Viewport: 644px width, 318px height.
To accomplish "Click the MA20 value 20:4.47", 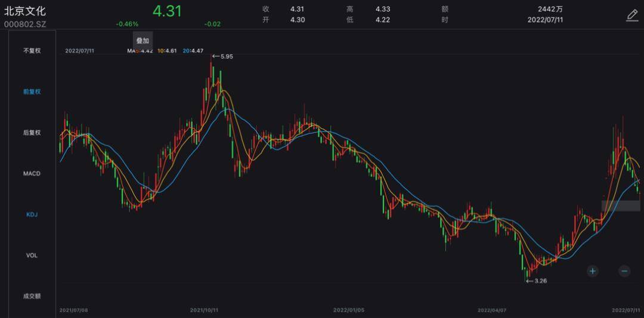I will pyautogui.click(x=194, y=51).
